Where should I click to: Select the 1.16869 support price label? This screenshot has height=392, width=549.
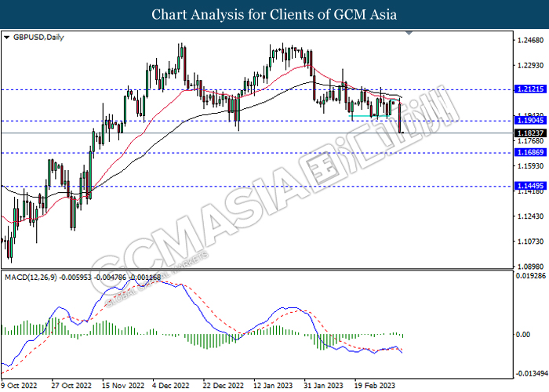pyautogui.click(x=530, y=152)
